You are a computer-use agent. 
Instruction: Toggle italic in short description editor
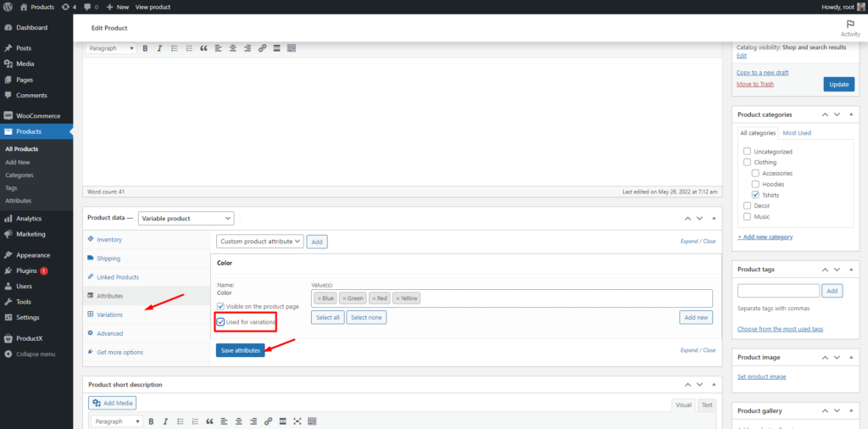pos(165,421)
